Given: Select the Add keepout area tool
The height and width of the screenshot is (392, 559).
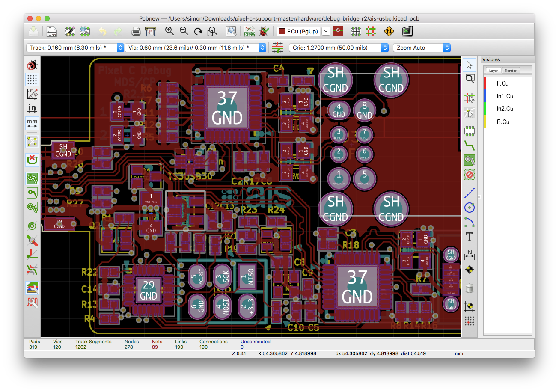Looking at the screenshot, I should pos(470,175).
